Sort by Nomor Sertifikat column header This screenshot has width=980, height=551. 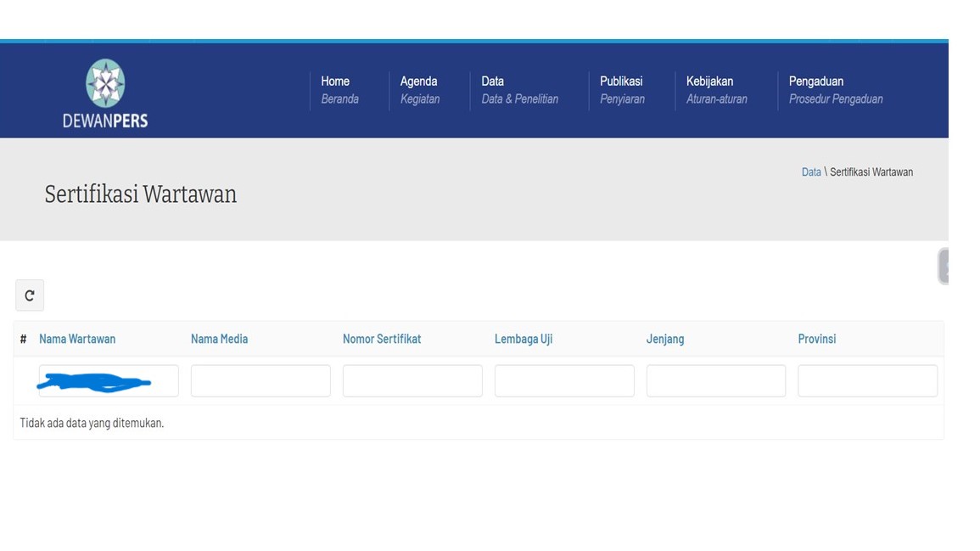(x=382, y=339)
